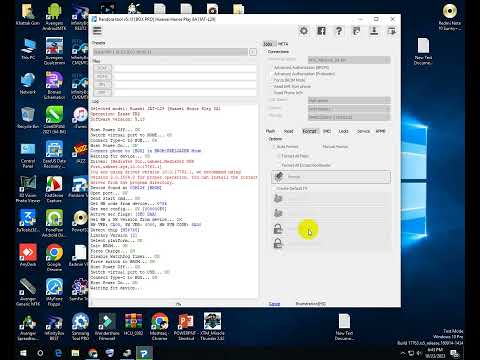Open XTM Miracle Thunder desktop icon
This screenshot has width=480, height=360.
pos(212,326)
